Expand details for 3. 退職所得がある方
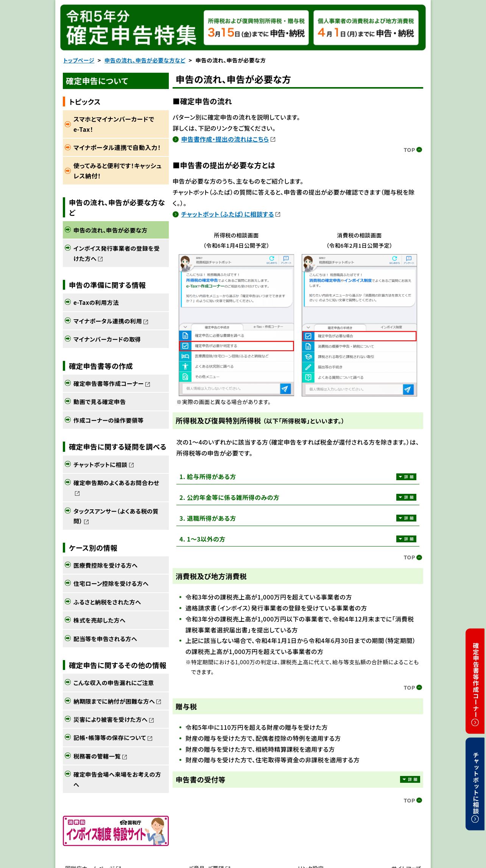Screen dimensions: 486x868 tap(406, 518)
